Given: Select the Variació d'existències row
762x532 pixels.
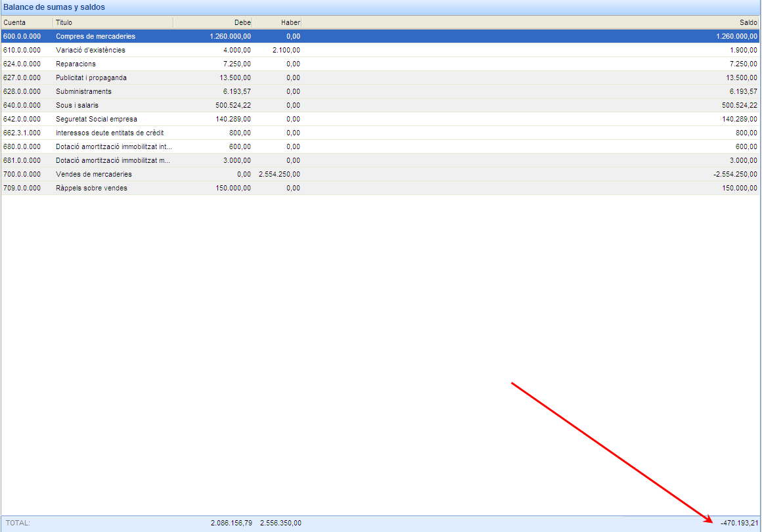Looking at the screenshot, I should [x=90, y=50].
